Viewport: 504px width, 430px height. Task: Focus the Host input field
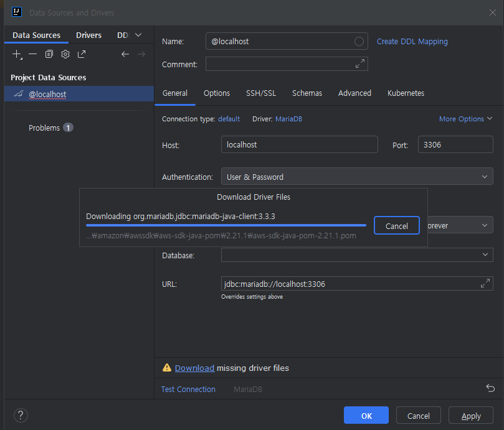[x=299, y=144]
